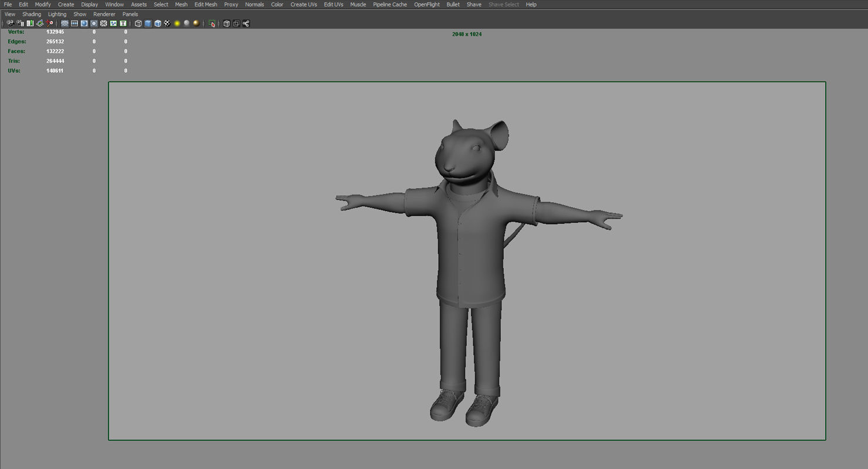The width and height of the screenshot is (868, 469).
Task: Click the Tris count 264444
Action: coord(55,61)
